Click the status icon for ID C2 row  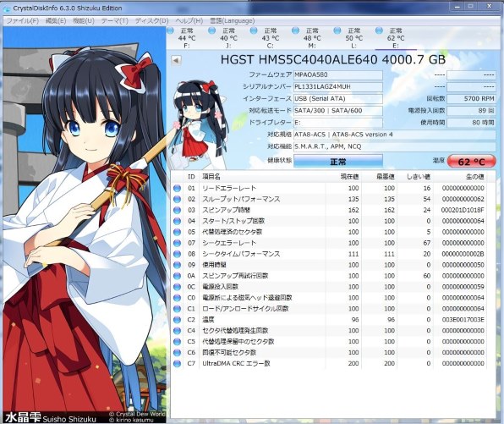[177, 319]
